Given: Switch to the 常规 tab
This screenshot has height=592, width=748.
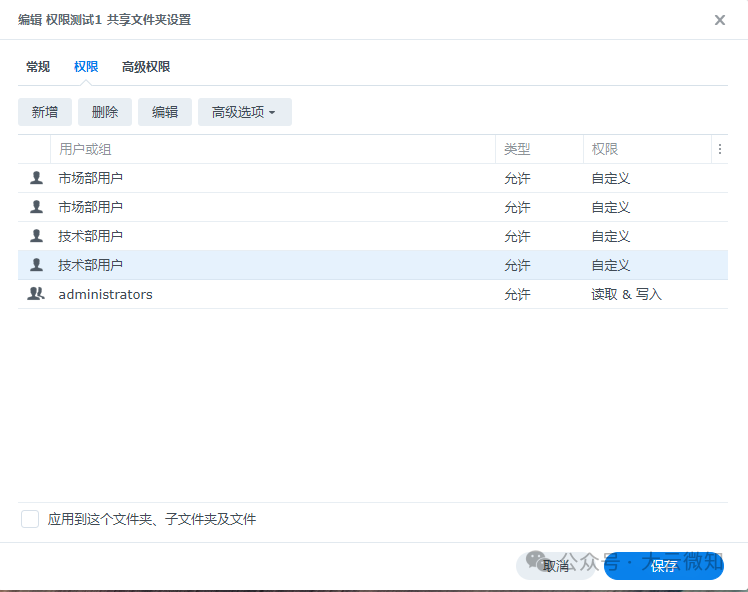Looking at the screenshot, I should click(38, 67).
